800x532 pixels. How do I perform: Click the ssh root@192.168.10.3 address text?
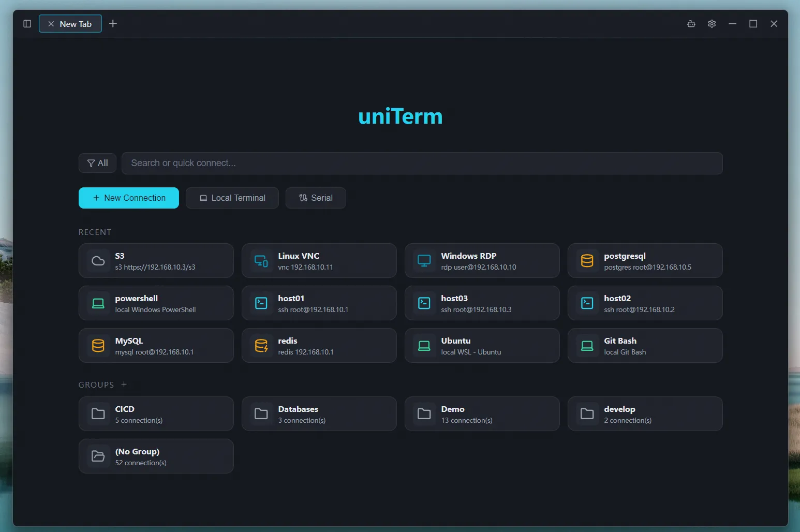(476, 309)
